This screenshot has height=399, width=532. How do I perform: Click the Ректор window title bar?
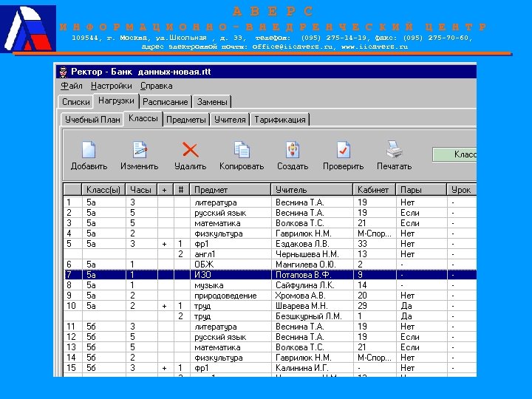click(x=266, y=72)
